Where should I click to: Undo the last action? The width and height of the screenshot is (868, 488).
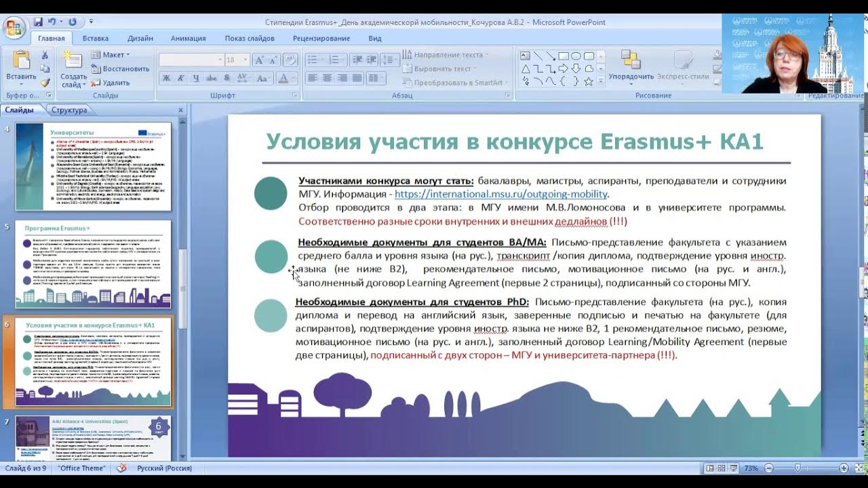point(52,22)
